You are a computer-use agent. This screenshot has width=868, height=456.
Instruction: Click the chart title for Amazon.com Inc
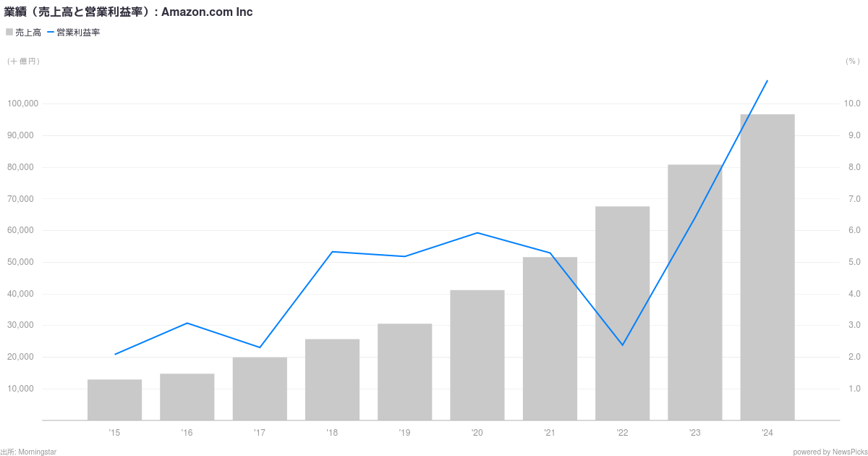pos(129,12)
